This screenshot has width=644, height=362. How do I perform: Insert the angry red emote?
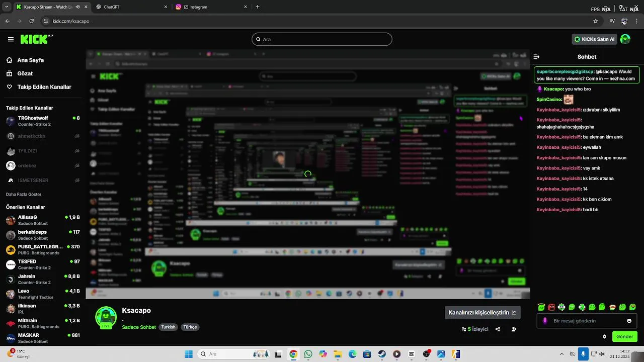point(551,307)
